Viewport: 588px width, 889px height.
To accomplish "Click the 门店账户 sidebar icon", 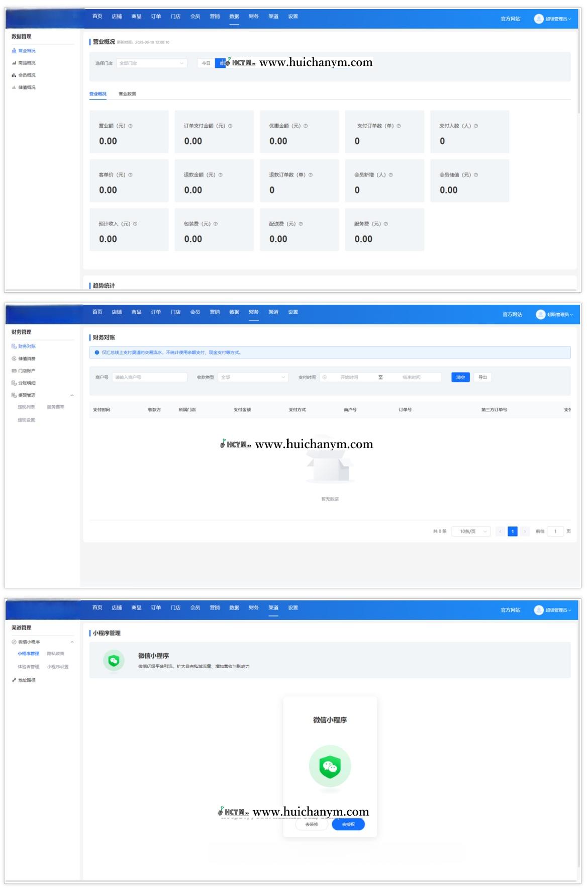I will click(x=14, y=371).
